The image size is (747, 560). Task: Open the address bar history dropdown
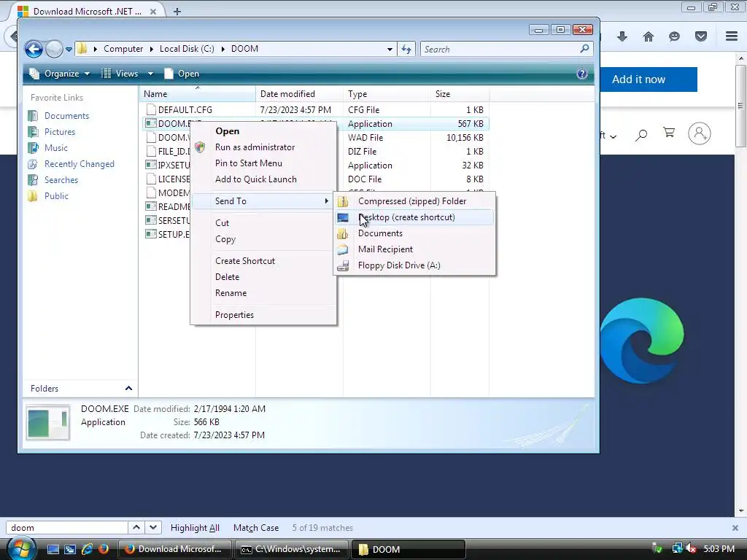tap(390, 49)
